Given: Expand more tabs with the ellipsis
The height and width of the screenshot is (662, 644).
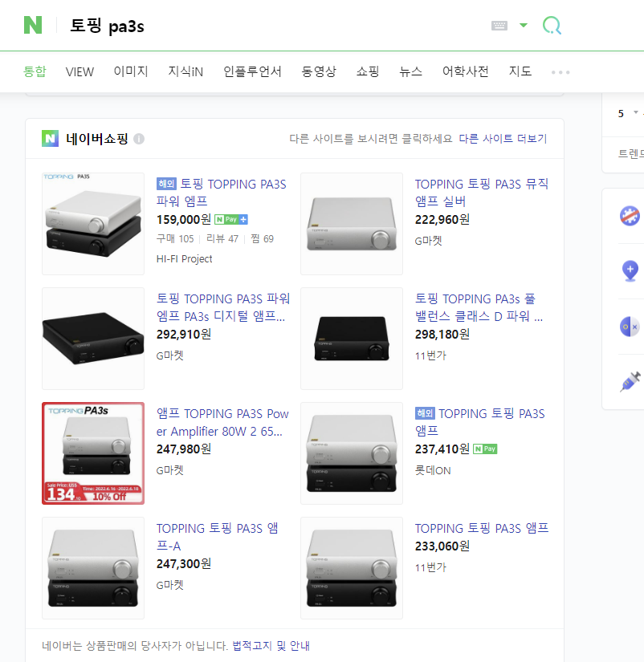Looking at the screenshot, I should point(560,72).
